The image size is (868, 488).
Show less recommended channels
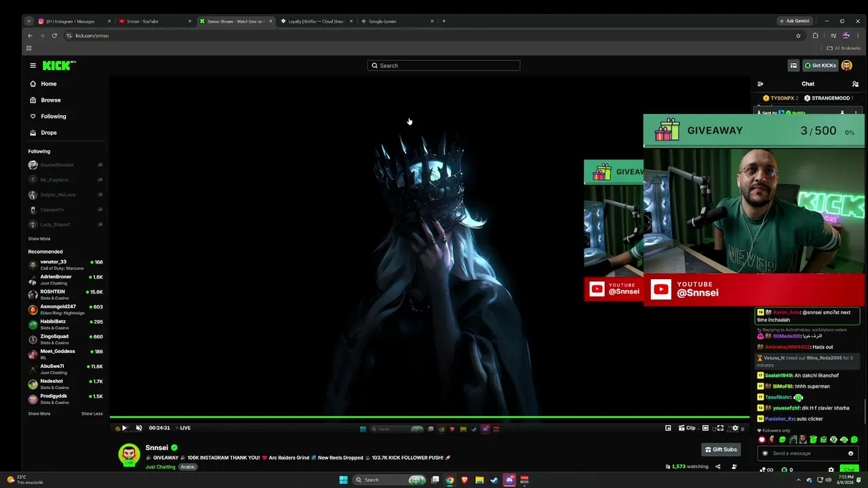[92, 414]
